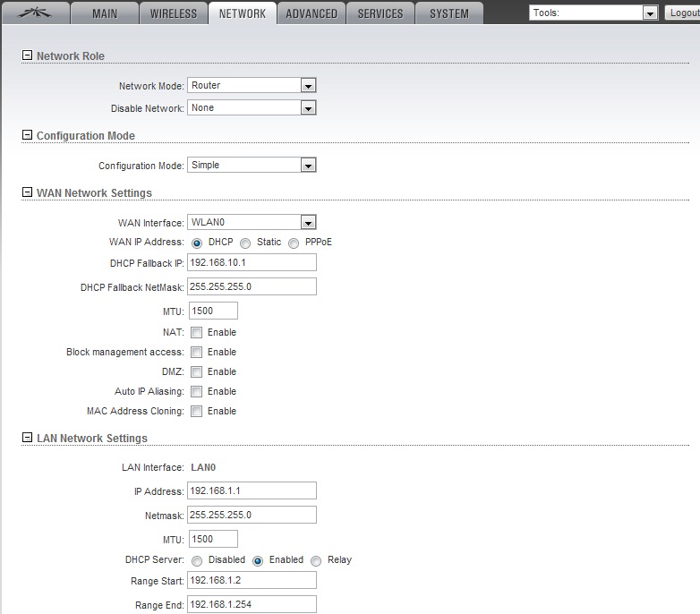Collapse the LAN Network Settings section
The image size is (700, 614).
pyautogui.click(x=27, y=438)
